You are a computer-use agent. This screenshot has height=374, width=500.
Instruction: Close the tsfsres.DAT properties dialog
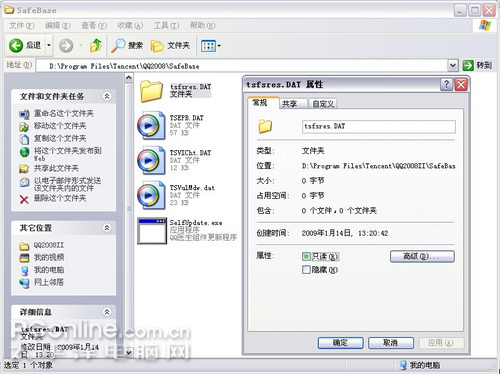coord(461,84)
